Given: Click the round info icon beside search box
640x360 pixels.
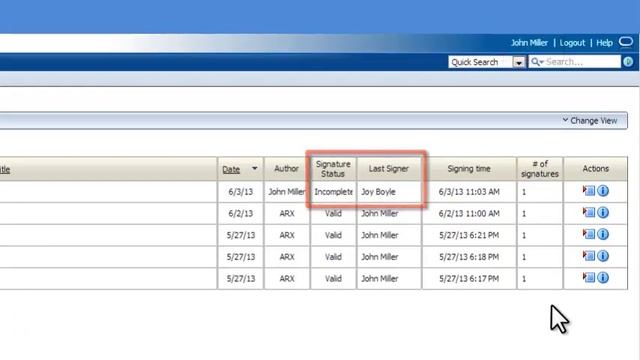Looking at the screenshot, I should (x=628, y=62).
